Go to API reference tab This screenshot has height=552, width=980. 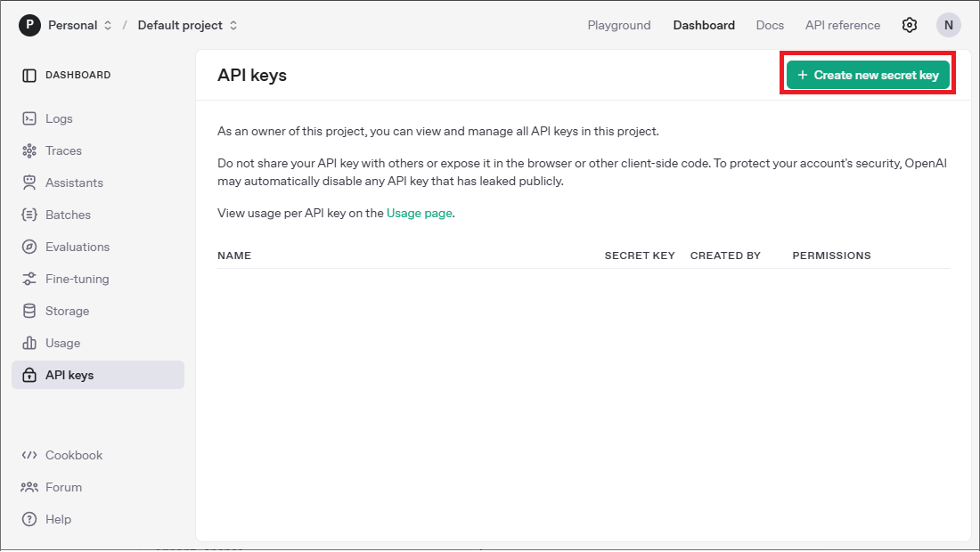coord(842,25)
